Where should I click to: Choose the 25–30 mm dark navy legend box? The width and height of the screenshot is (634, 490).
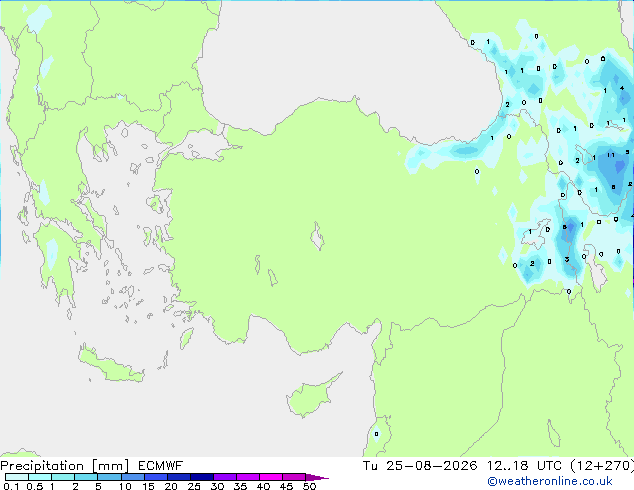point(201,477)
